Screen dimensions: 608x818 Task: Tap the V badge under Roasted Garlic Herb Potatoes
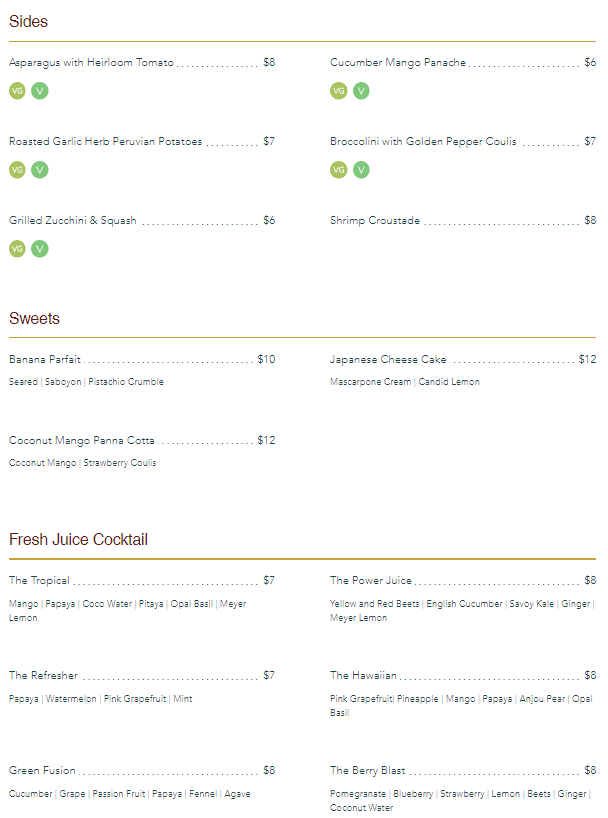[x=40, y=170]
